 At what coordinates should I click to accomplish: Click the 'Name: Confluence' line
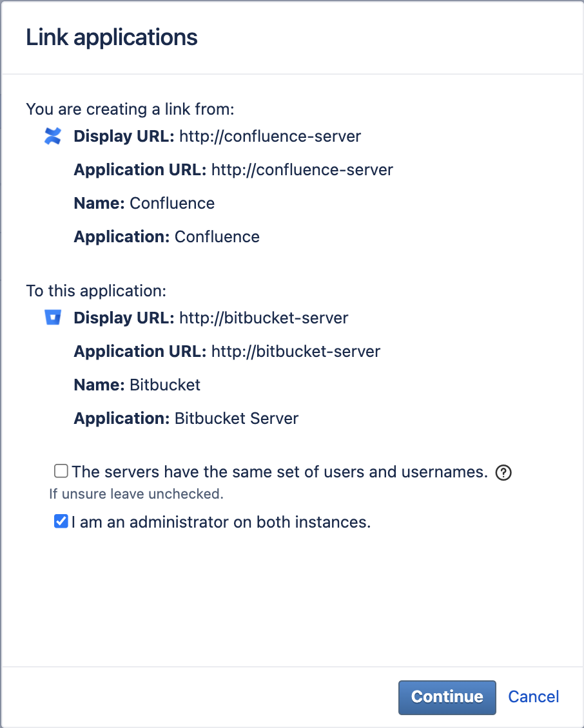[x=144, y=204]
